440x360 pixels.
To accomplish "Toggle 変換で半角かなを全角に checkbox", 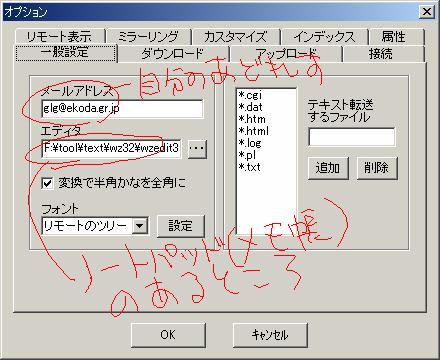I will pyautogui.click(x=47, y=183).
